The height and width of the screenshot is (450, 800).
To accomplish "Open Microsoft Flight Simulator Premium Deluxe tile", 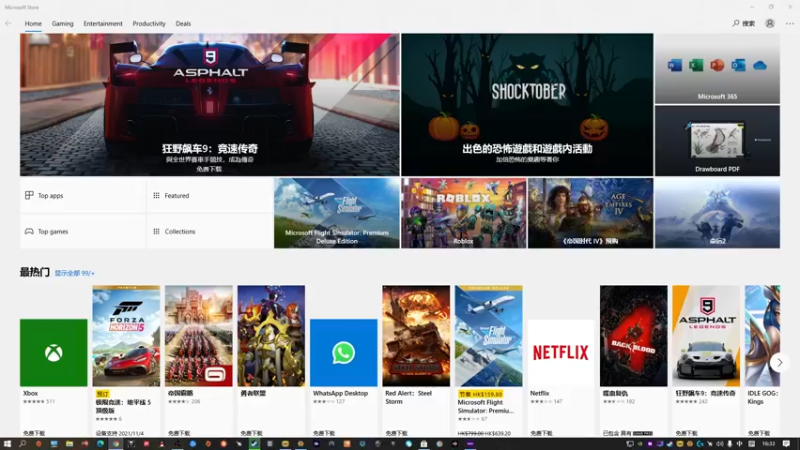I will tap(337, 213).
